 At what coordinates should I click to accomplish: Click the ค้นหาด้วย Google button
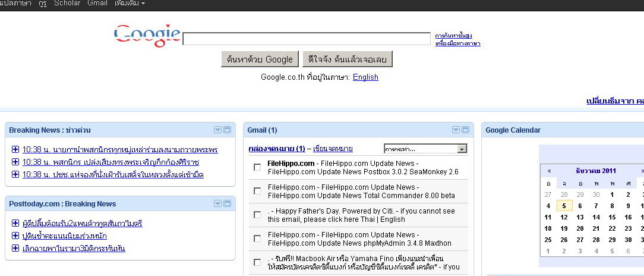[260, 59]
